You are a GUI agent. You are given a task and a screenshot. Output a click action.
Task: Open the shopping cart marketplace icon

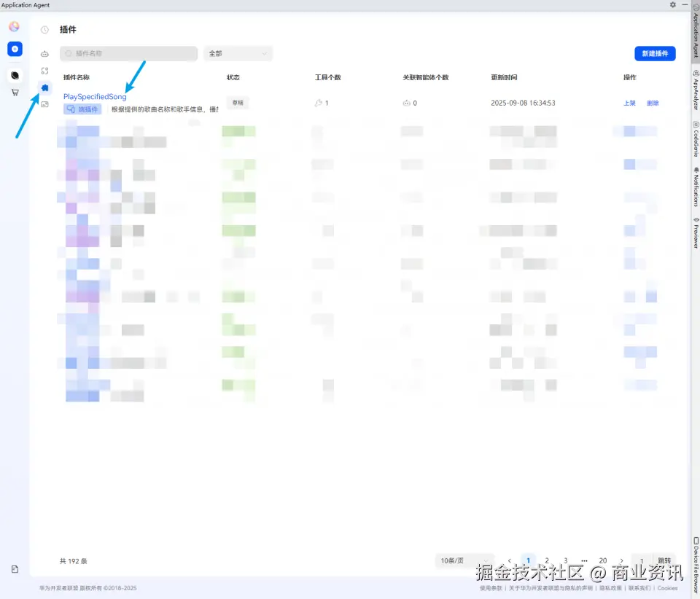click(x=15, y=93)
